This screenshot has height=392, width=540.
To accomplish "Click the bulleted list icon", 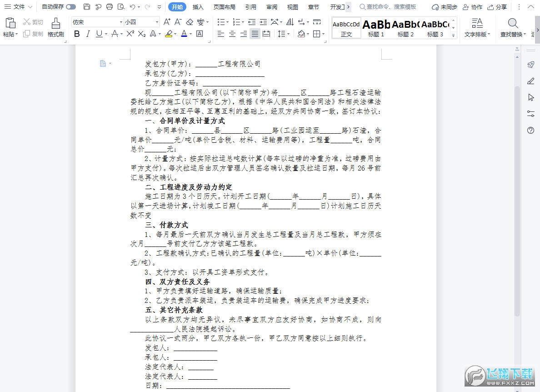I will [x=221, y=22].
